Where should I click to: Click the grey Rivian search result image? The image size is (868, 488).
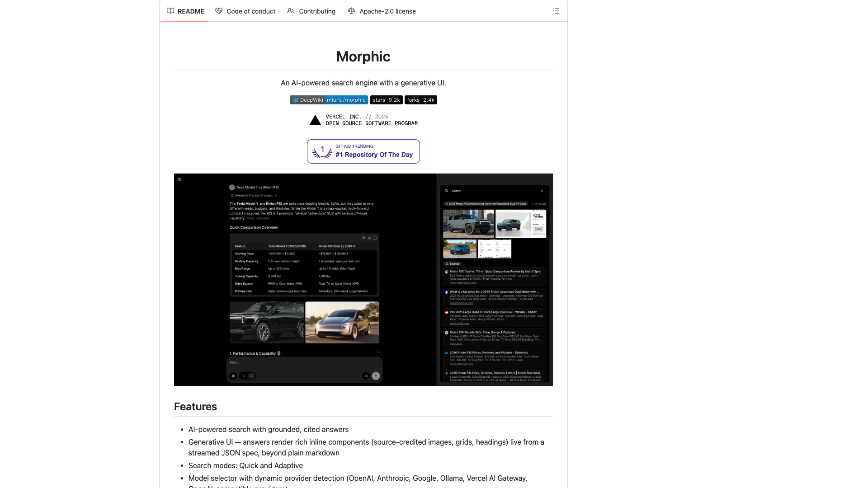(x=468, y=224)
